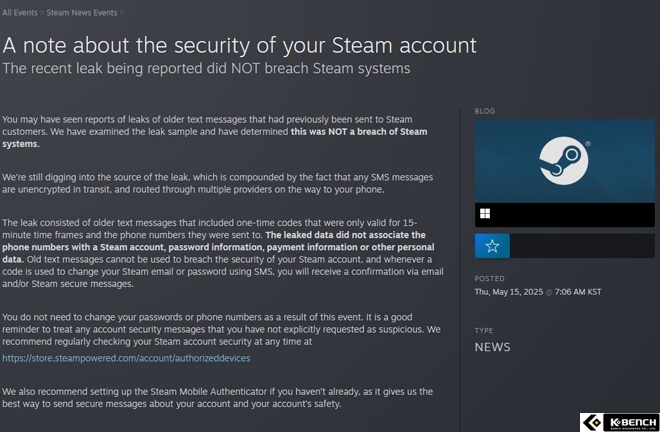660x432 pixels.
Task: Click the black platform strip under the banner
Action: click(564, 215)
